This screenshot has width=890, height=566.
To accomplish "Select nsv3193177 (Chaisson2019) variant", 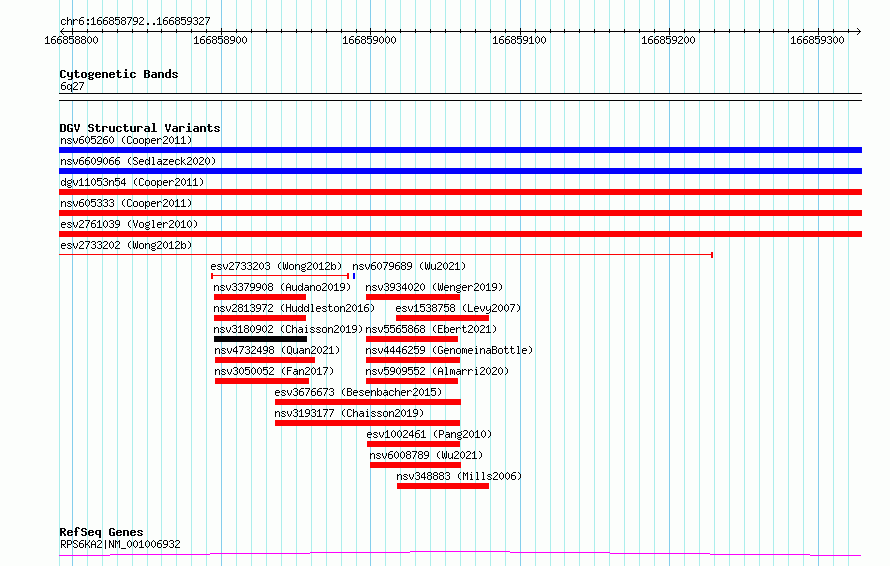I will 349,413.
